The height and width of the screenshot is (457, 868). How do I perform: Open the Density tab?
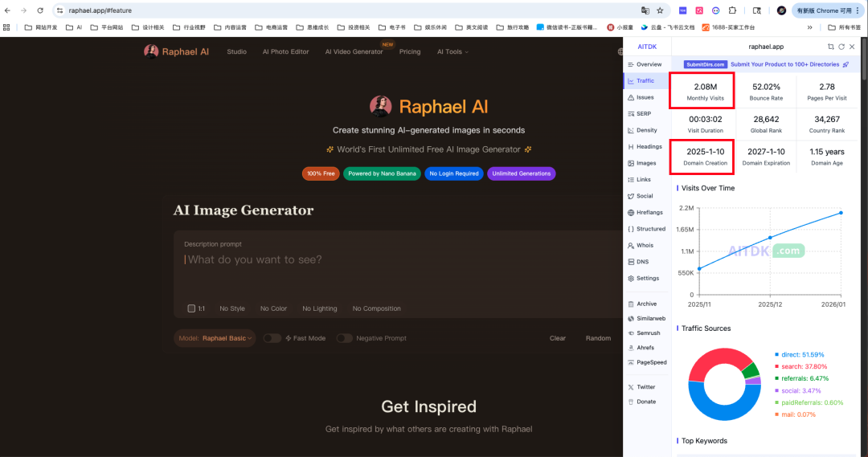(x=645, y=130)
